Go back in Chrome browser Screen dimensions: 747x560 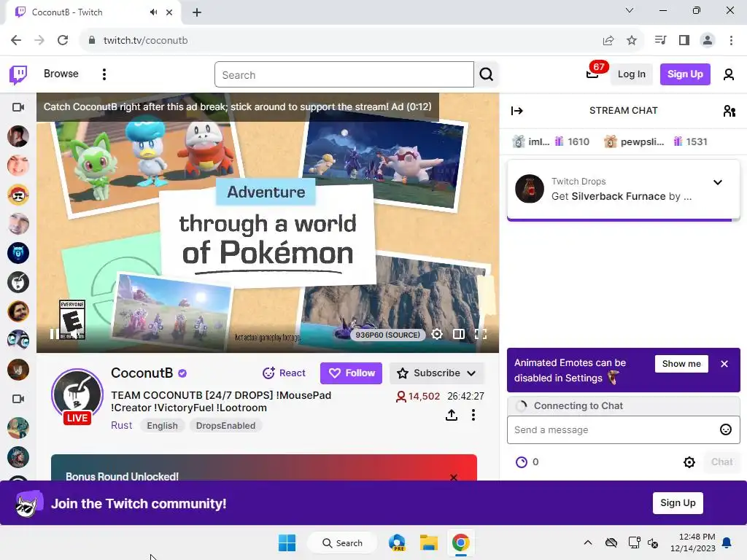16,41
